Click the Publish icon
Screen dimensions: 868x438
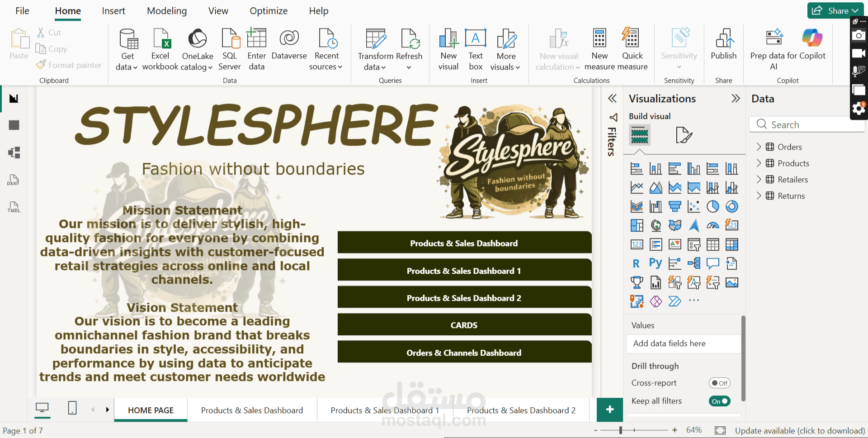724,44
